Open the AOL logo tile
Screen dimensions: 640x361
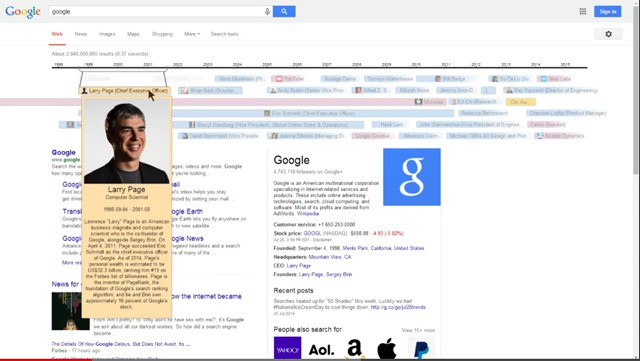click(321, 350)
